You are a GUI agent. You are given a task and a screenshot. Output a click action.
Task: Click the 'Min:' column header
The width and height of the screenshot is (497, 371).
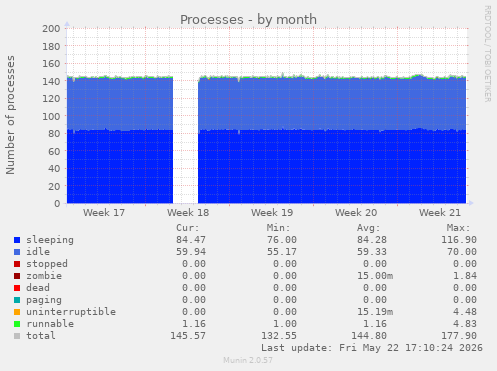[278, 228]
